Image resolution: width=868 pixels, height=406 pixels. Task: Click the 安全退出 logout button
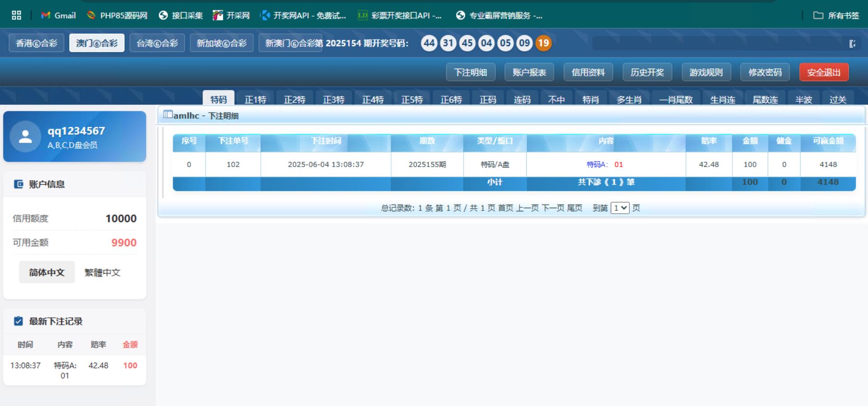(823, 72)
